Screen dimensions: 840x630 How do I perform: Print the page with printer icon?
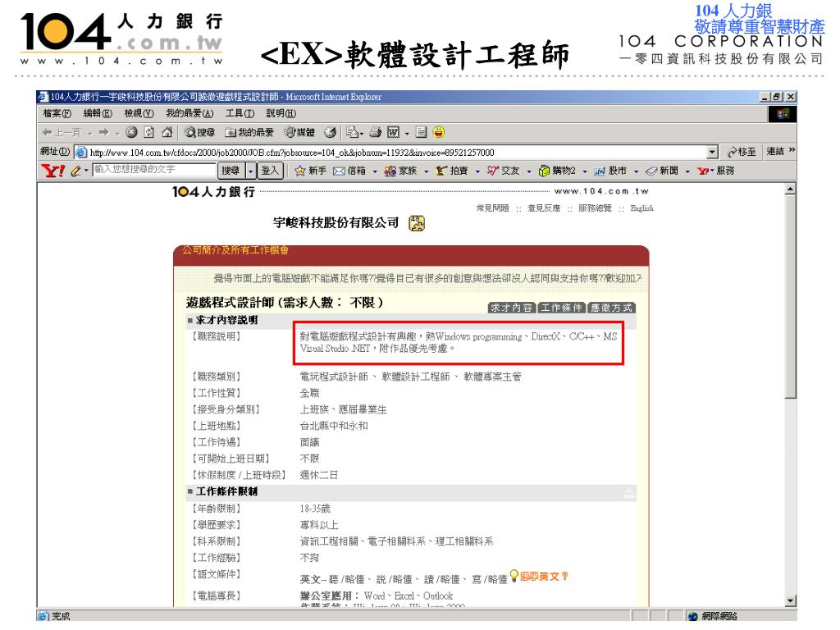tap(376, 132)
